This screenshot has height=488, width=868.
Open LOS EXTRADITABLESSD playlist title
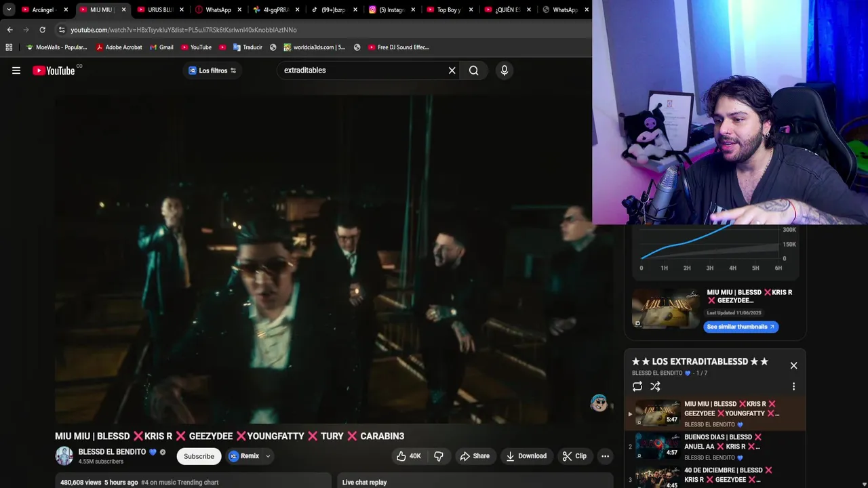tap(700, 362)
